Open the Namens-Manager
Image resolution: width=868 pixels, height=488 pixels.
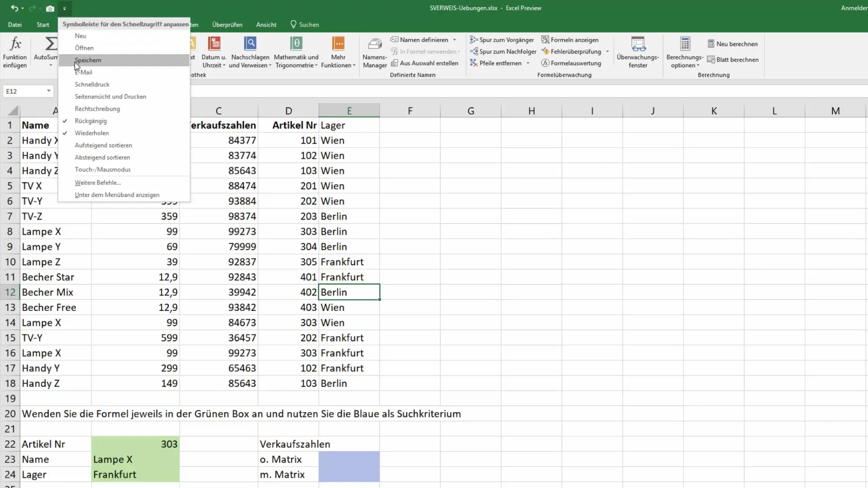click(x=375, y=53)
